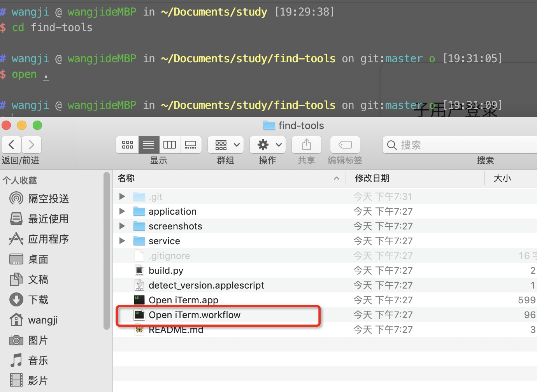Open Recents (最近使用) in sidebar

coord(39,219)
